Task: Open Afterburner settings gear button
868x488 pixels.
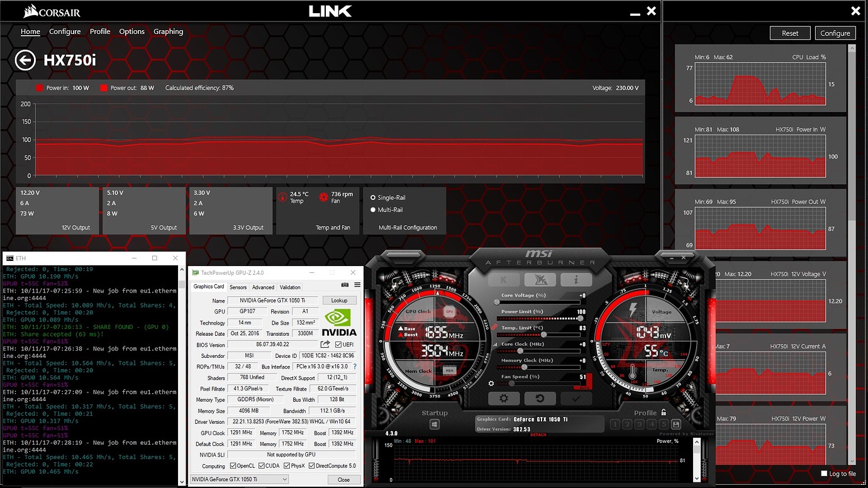Action: [504, 398]
